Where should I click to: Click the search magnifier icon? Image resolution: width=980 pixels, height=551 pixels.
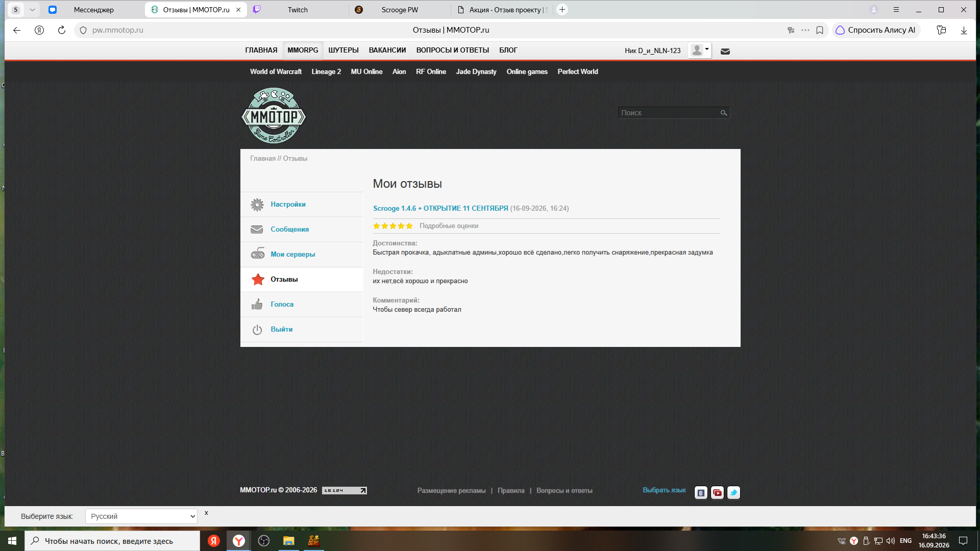[723, 113]
